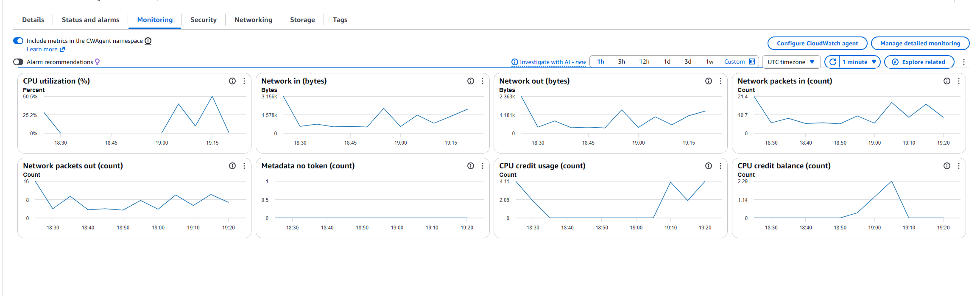The width and height of the screenshot is (980, 296).
Task: Click the Network in (bytes) chart title
Action: (x=294, y=81)
